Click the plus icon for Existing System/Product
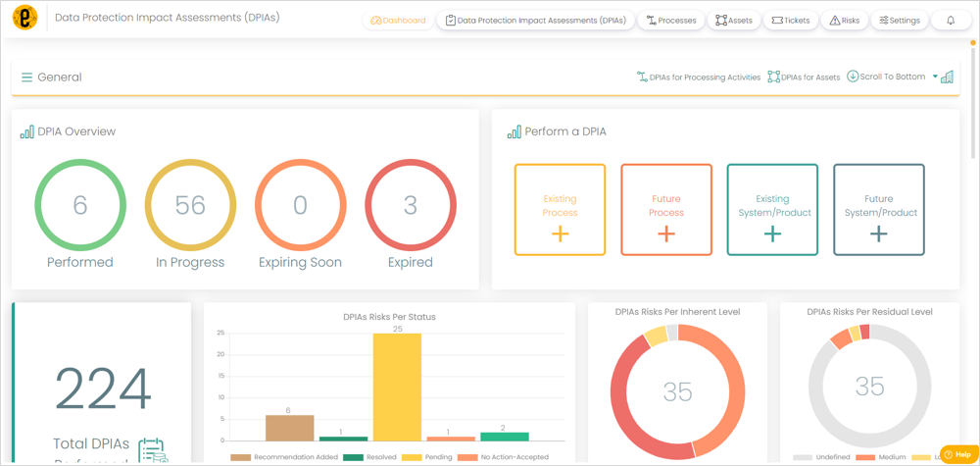Screen dimensions: 980x466 [772, 234]
